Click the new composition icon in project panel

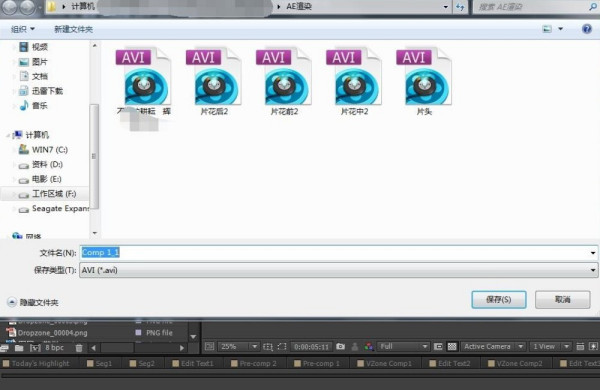coord(35,348)
